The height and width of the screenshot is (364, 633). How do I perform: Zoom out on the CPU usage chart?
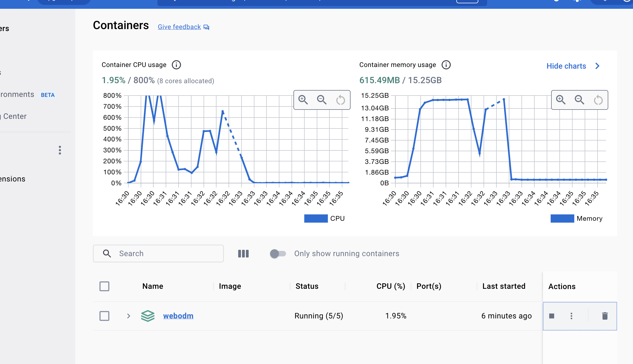[x=322, y=100]
